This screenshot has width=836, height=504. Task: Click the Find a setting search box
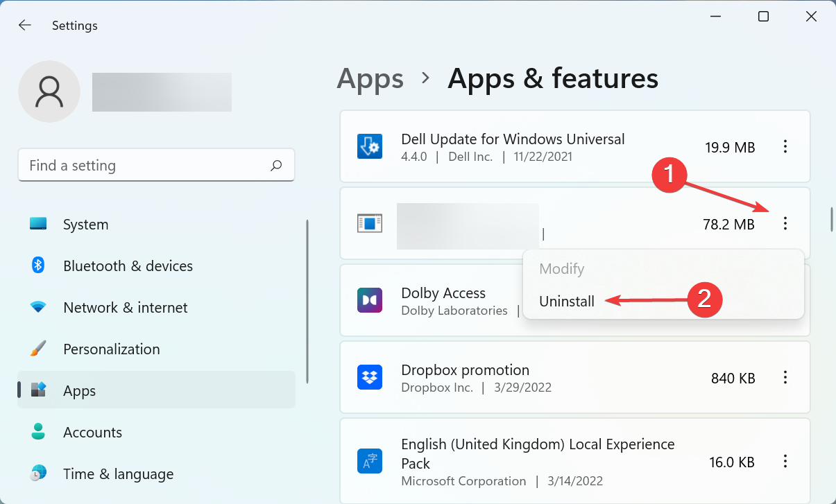[139, 165]
